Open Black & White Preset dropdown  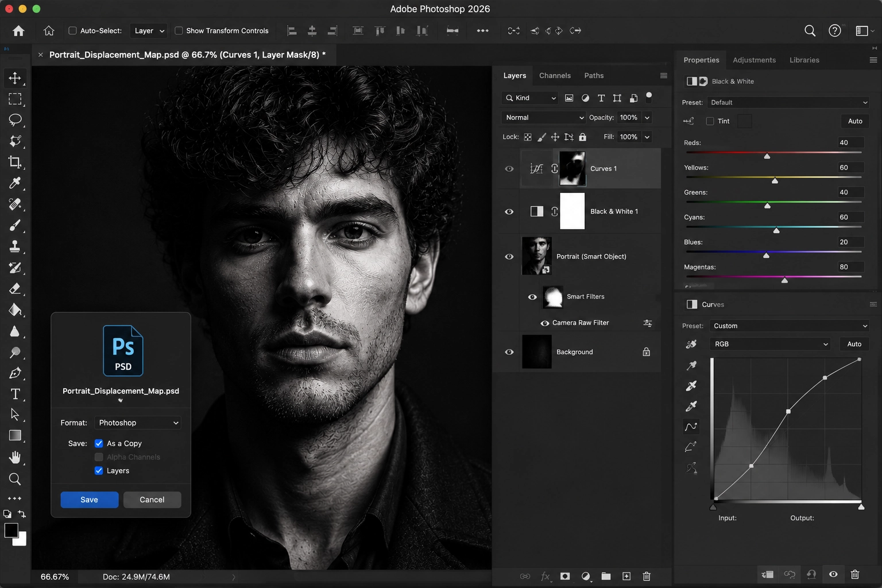(x=788, y=102)
